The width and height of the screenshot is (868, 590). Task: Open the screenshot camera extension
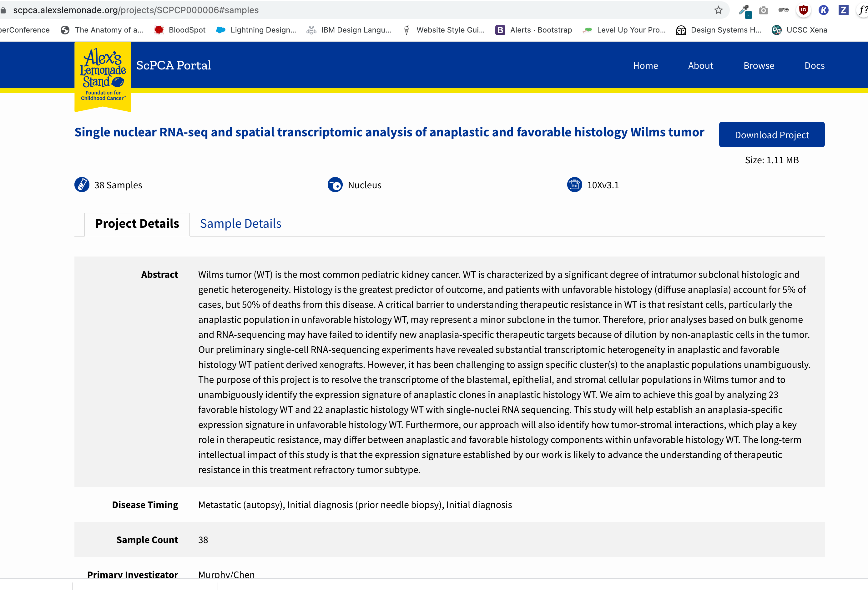pyautogui.click(x=764, y=10)
